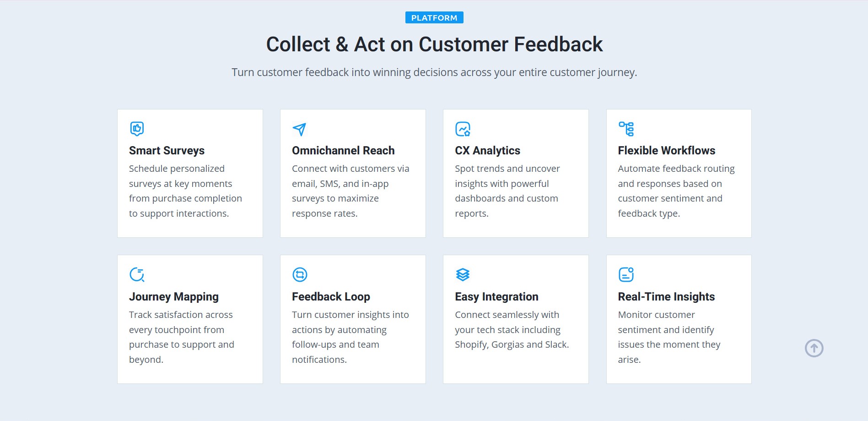Click the Journey Mapping search icon
The width and height of the screenshot is (868, 421).
click(137, 274)
